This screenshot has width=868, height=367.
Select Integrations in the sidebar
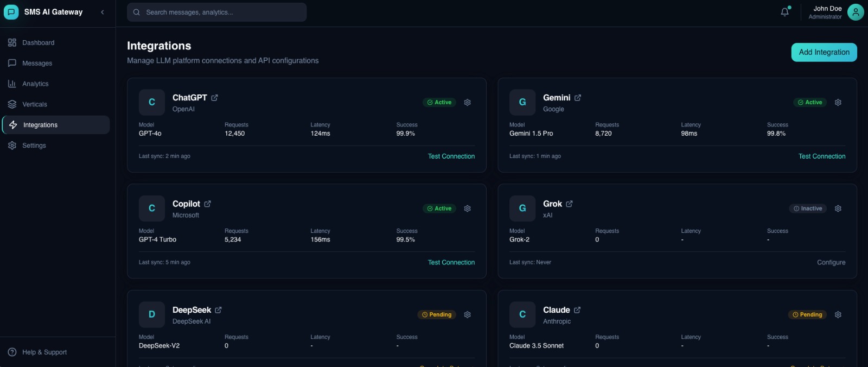tap(56, 125)
